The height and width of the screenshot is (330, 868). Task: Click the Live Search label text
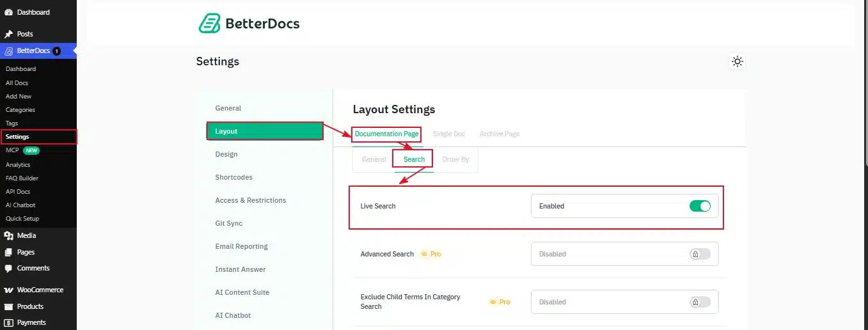click(378, 206)
